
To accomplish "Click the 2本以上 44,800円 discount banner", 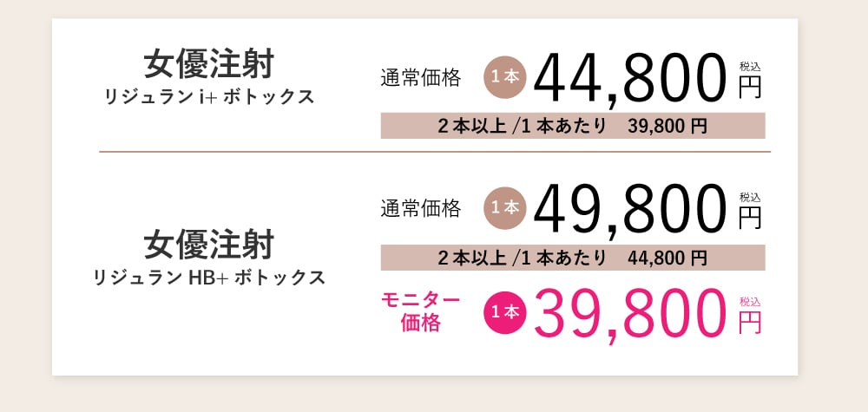I will point(573,258).
